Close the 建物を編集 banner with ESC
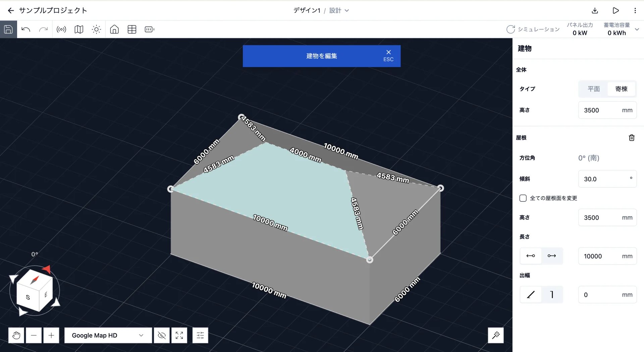The image size is (644, 352). point(388,56)
